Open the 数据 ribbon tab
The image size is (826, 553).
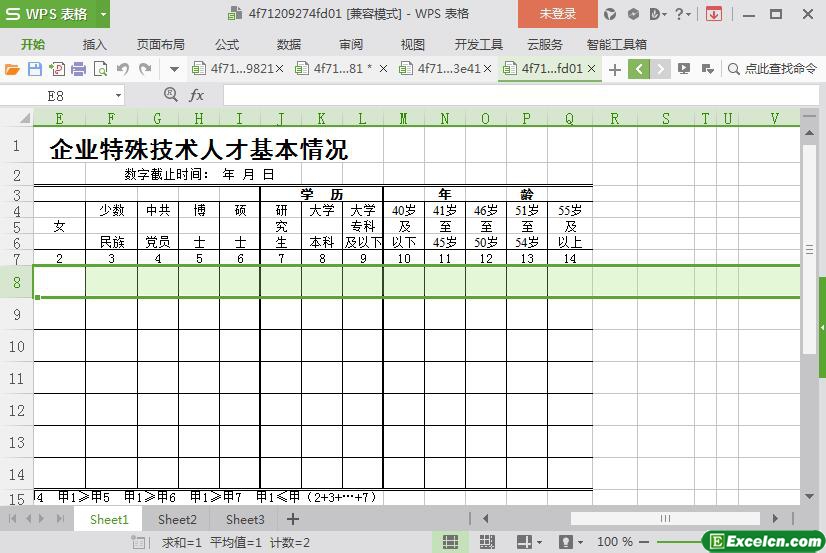289,45
